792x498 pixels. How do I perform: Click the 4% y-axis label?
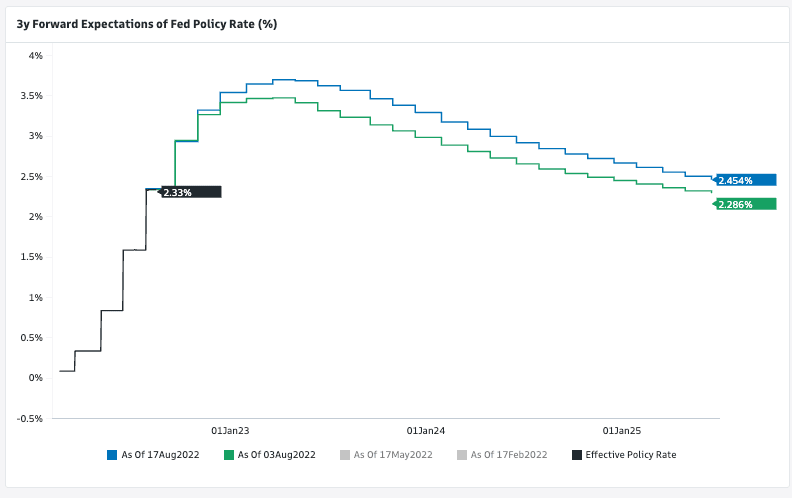(35, 56)
